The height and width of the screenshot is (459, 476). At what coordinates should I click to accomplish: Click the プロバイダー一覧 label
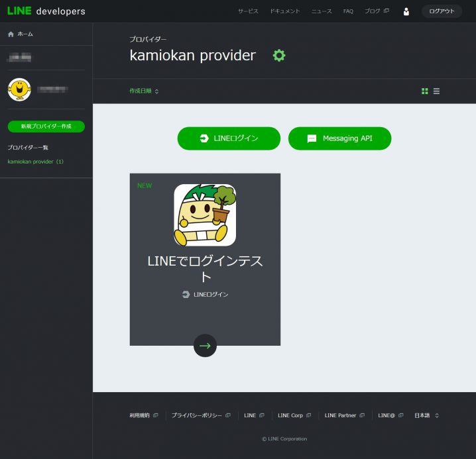(28, 148)
